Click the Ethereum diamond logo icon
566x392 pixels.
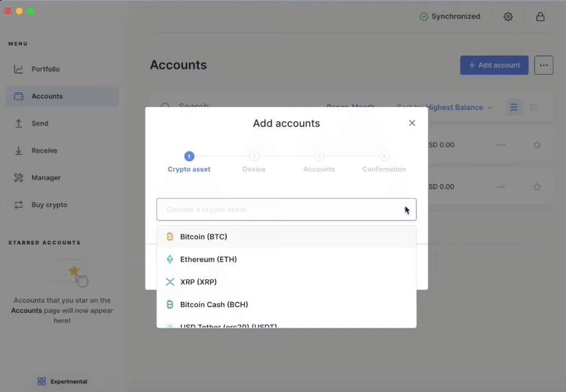click(170, 259)
